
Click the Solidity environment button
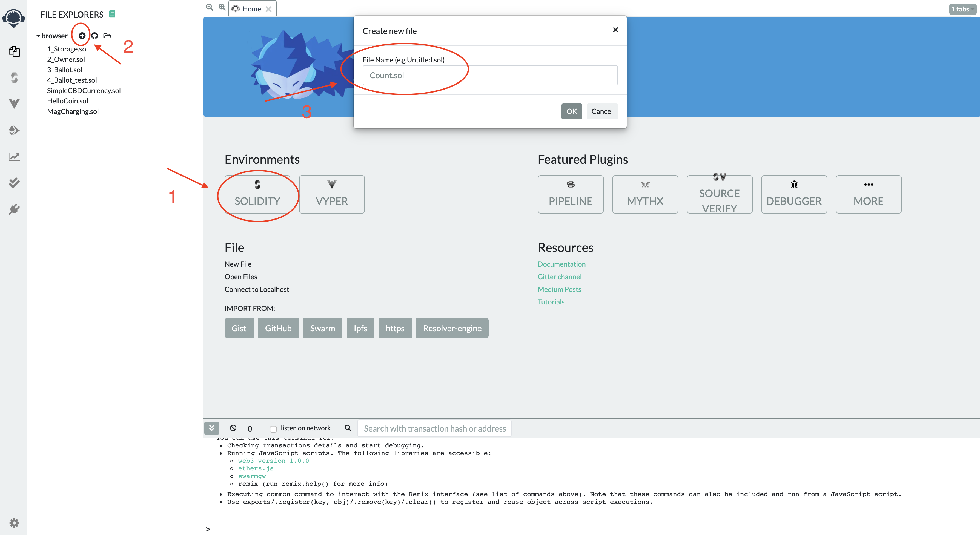pyautogui.click(x=257, y=194)
